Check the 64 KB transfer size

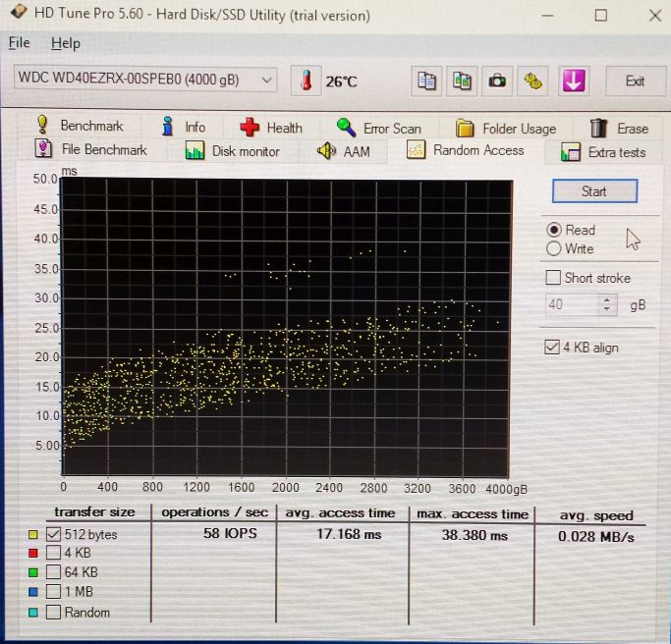coord(53,571)
